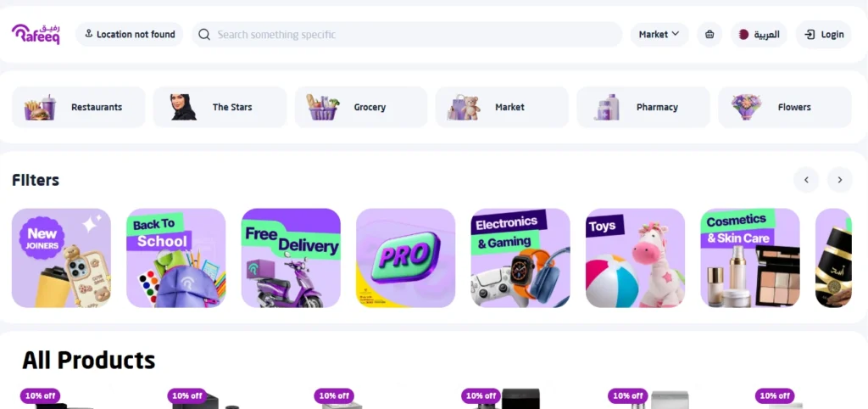This screenshot has width=868, height=409.
Task: Show next filters with right arrow
Action: [840, 180]
